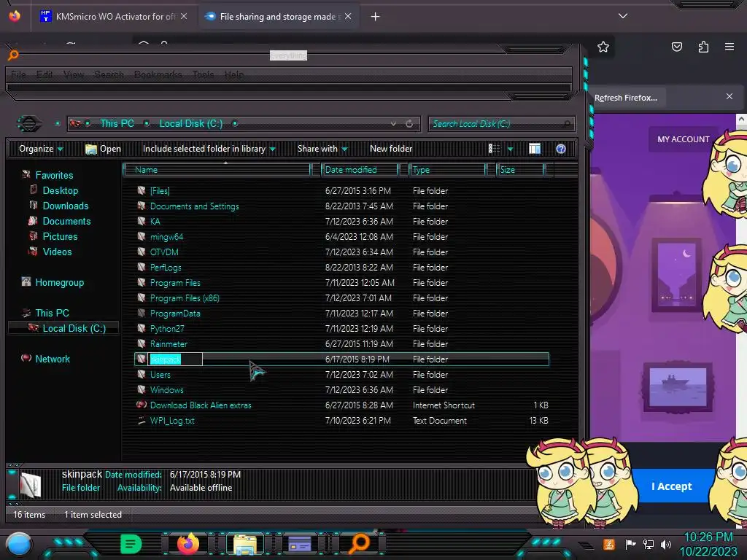
Task: Select the Python27 folder row
Action: coord(341,329)
